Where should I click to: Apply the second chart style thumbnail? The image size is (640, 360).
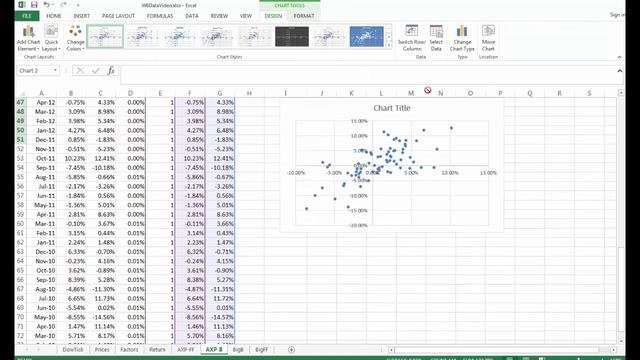(x=142, y=36)
